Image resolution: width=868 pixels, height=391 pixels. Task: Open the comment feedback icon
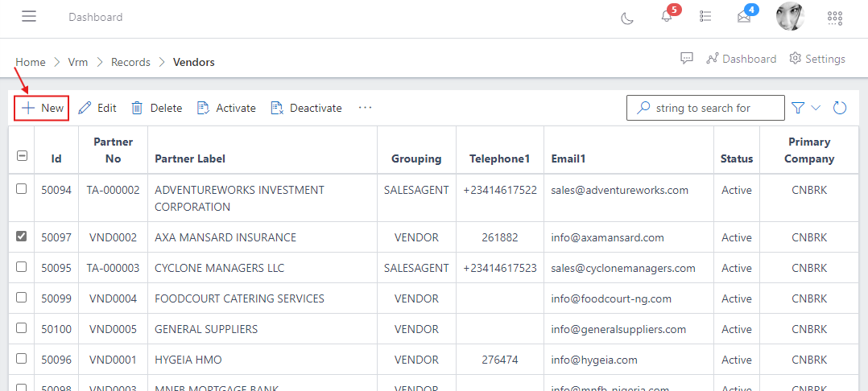(687, 59)
